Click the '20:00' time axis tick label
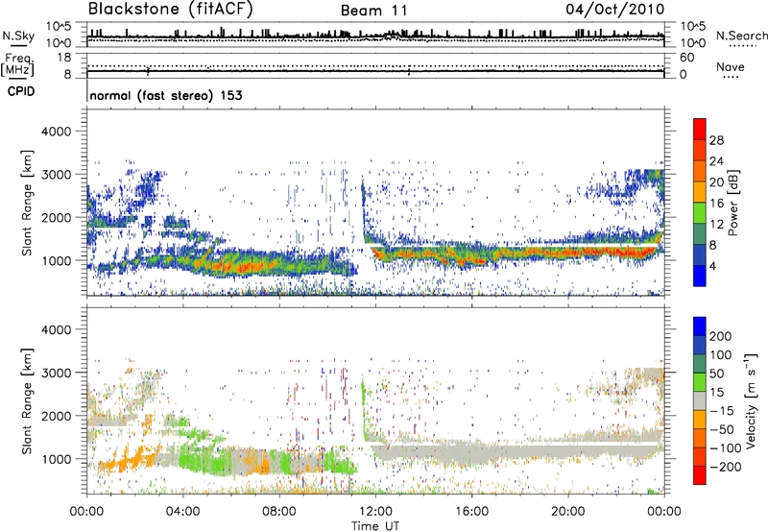Screen dimensions: 768x532 567,512
